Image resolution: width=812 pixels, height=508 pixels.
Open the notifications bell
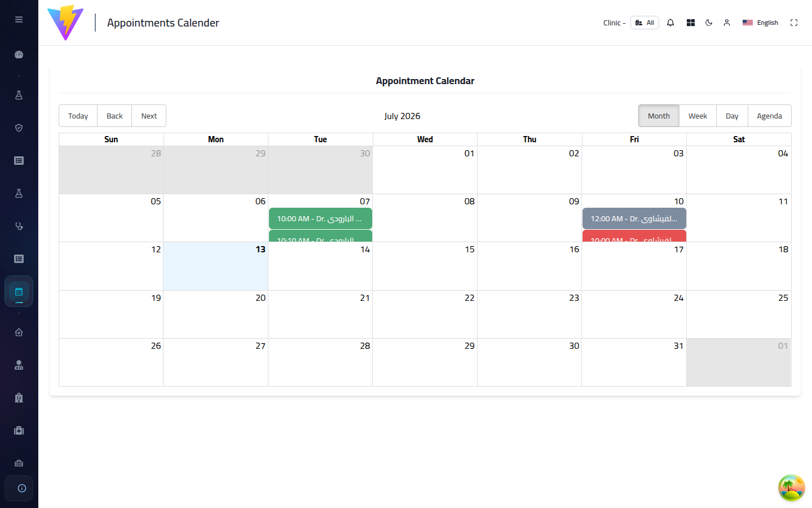[x=670, y=23]
